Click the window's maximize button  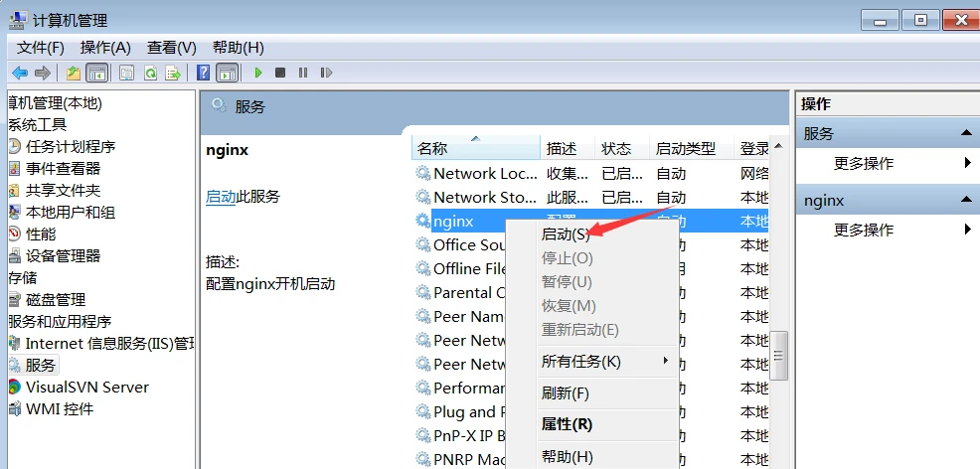pyautogui.click(x=920, y=21)
